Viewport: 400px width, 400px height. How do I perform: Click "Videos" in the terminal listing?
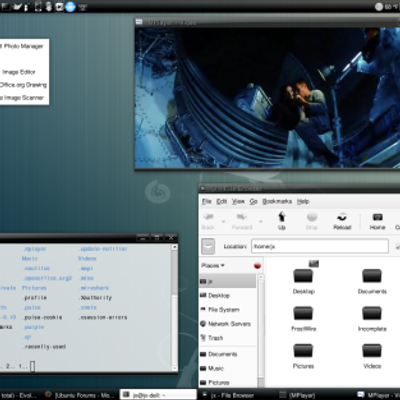tap(87, 259)
